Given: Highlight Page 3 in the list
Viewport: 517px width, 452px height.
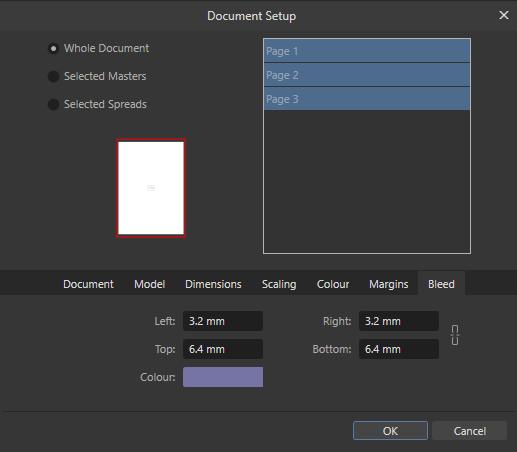Looking at the screenshot, I should point(367,99).
